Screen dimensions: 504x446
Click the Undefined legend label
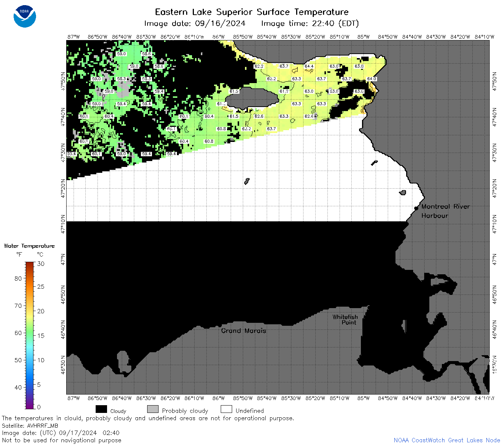pos(250,411)
